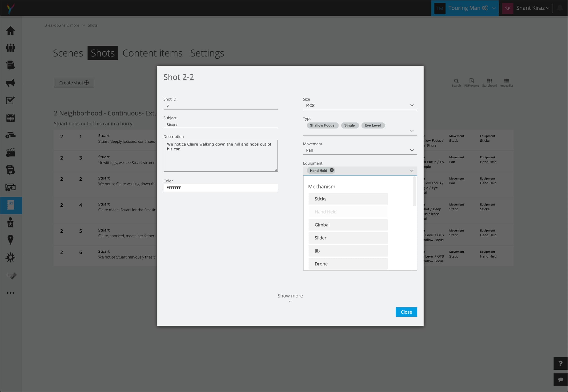Click the '2 Neighborhood - Continuous- Ext.' scene heading

[105, 113]
